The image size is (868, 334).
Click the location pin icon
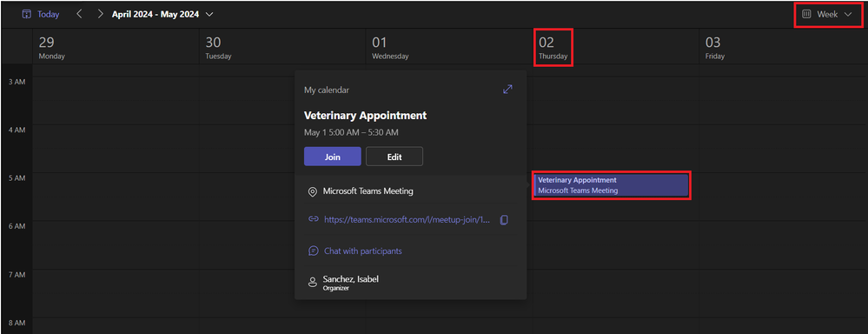tap(312, 191)
